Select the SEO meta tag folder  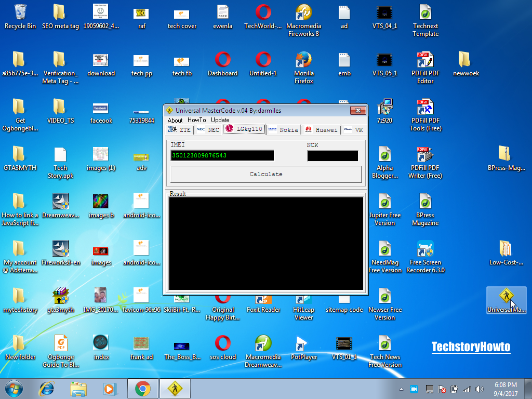pyautogui.click(x=60, y=17)
